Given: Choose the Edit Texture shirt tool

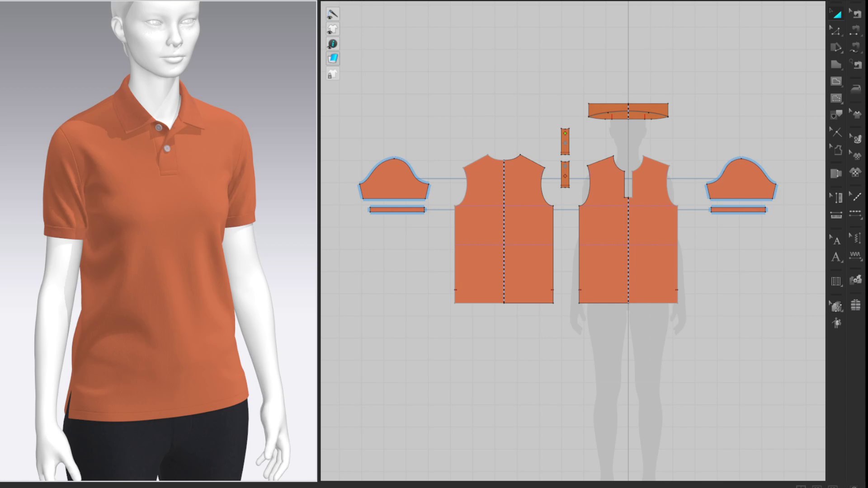Looking at the screenshot, I should (855, 114).
